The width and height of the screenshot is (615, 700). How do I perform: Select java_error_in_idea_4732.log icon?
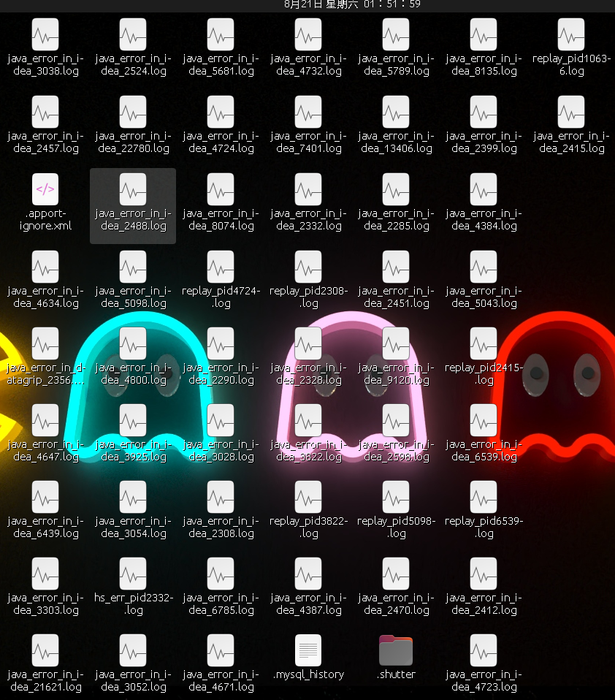pos(308,34)
